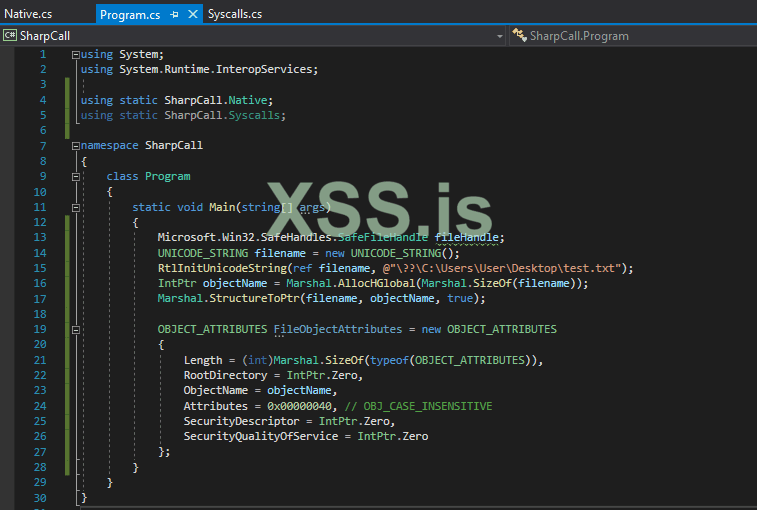
Task: Collapse the Main method block
Action: point(76,207)
